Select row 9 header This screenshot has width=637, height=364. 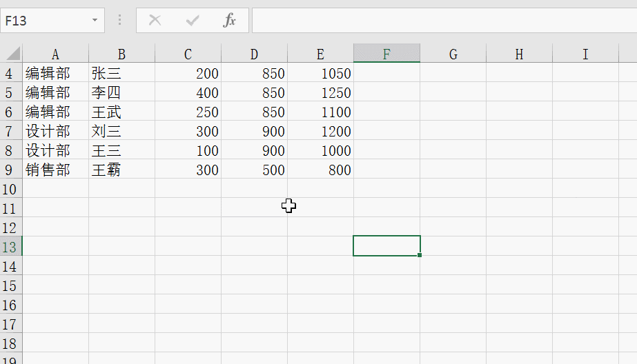point(10,170)
